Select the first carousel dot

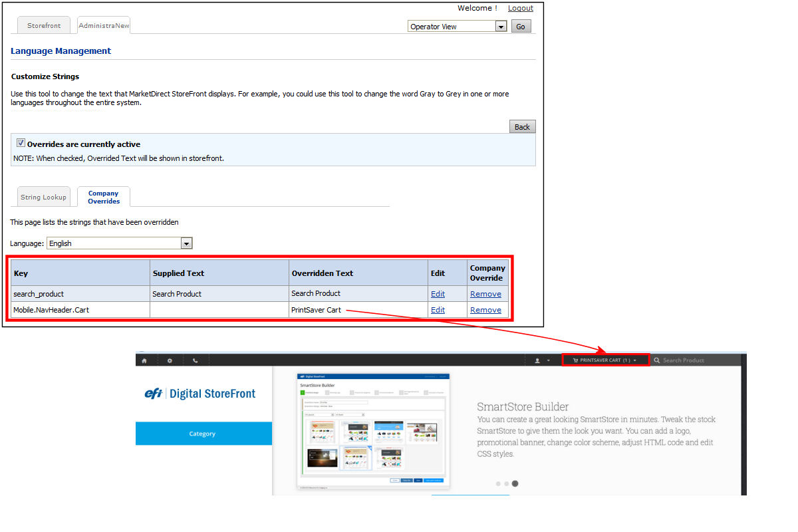click(498, 483)
